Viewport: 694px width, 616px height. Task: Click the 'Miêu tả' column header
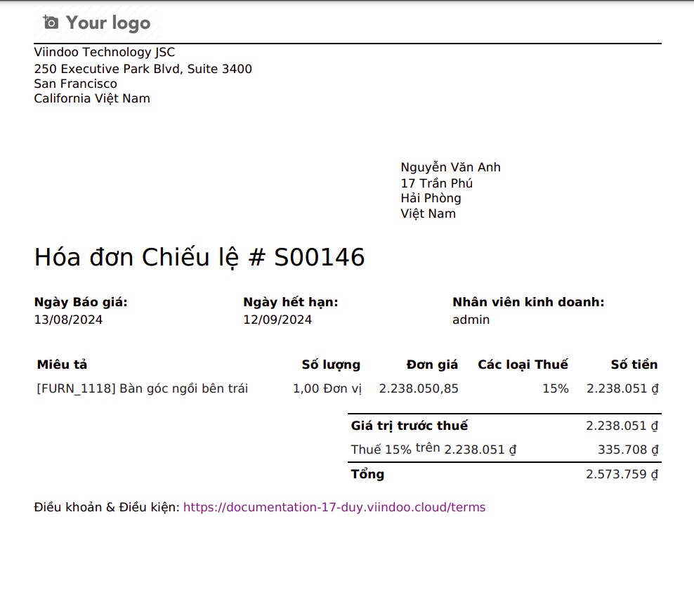pos(62,365)
